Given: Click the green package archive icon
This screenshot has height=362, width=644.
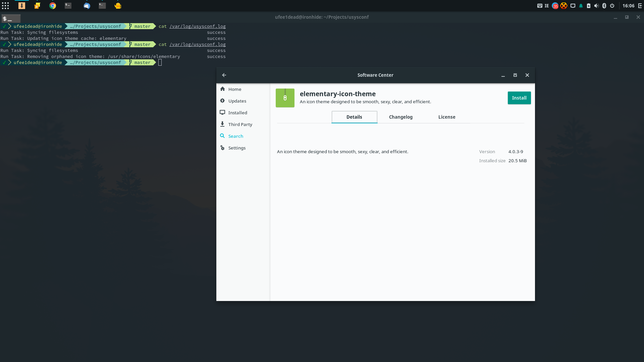Looking at the screenshot, I should point(285,98).
